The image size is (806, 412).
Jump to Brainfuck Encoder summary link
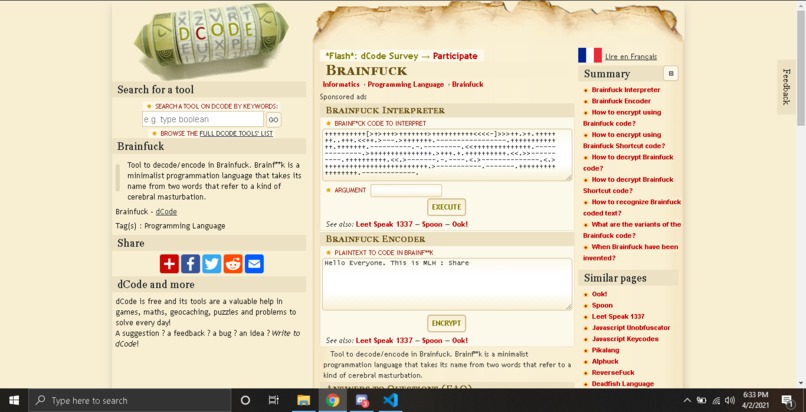[621, 101]
